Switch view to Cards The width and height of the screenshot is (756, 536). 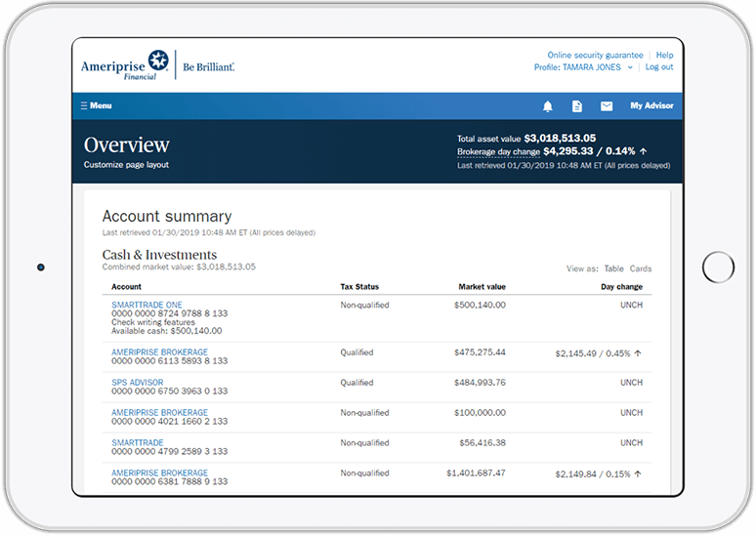coord(641,268)
